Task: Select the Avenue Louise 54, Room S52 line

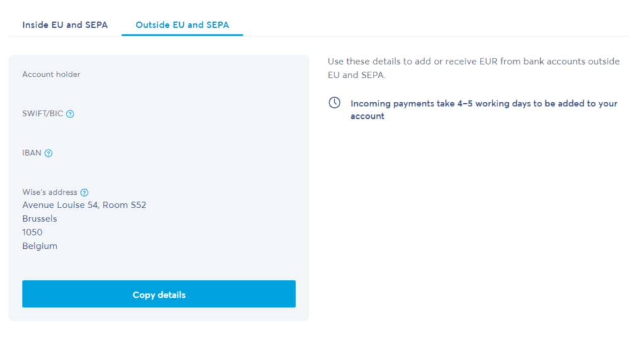Action: 84,205
